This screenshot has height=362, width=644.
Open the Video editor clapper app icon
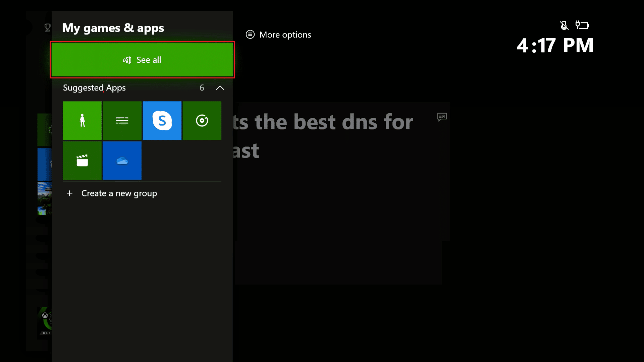[x=82, y=160]
